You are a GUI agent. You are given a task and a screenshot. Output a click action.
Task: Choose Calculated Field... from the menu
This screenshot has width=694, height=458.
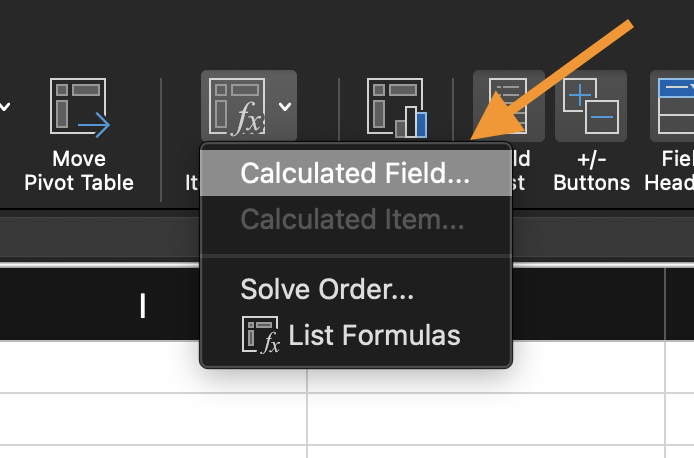point(355,174)
